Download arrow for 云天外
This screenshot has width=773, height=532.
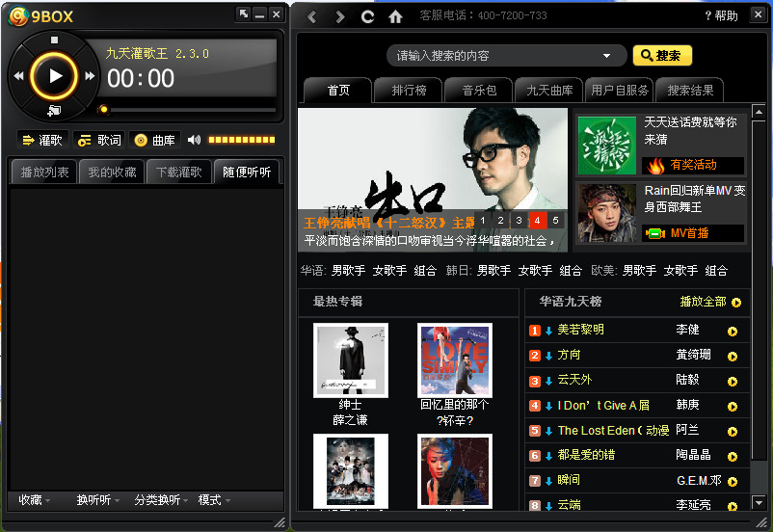tap(548, 381)
